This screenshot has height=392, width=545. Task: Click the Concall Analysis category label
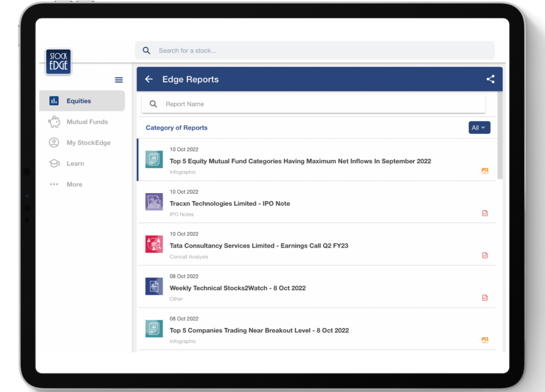click(189, 256)
